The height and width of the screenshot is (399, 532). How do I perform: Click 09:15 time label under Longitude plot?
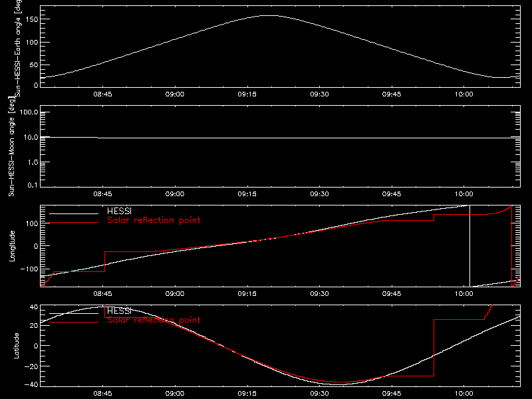247,294
